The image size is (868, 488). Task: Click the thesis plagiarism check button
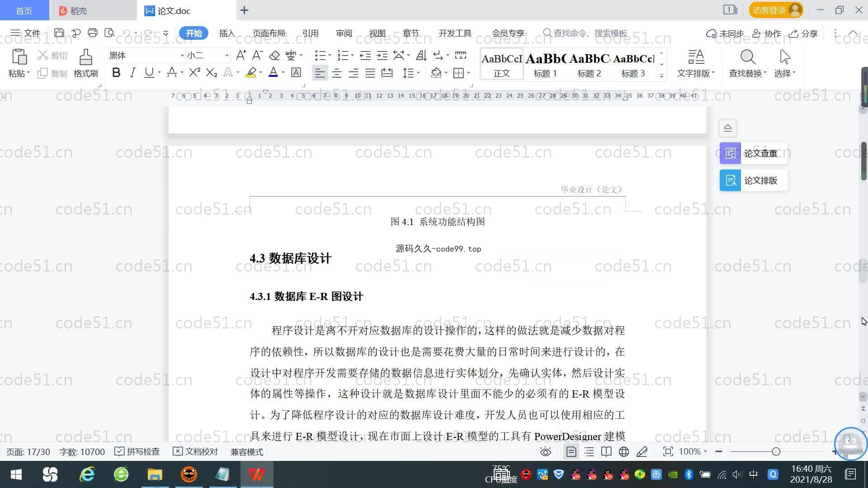[x=754, y=153]
